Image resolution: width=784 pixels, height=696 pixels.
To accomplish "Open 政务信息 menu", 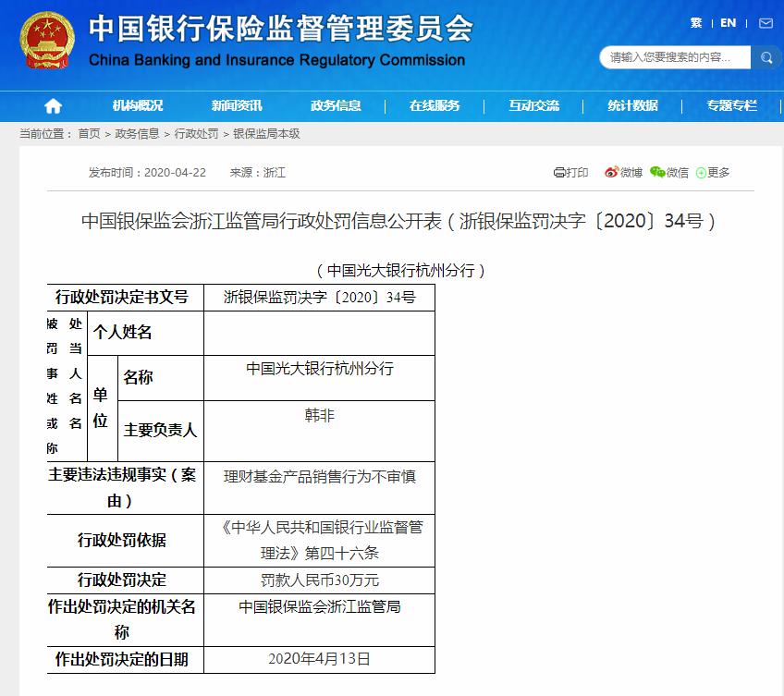I will coord(336,105).
